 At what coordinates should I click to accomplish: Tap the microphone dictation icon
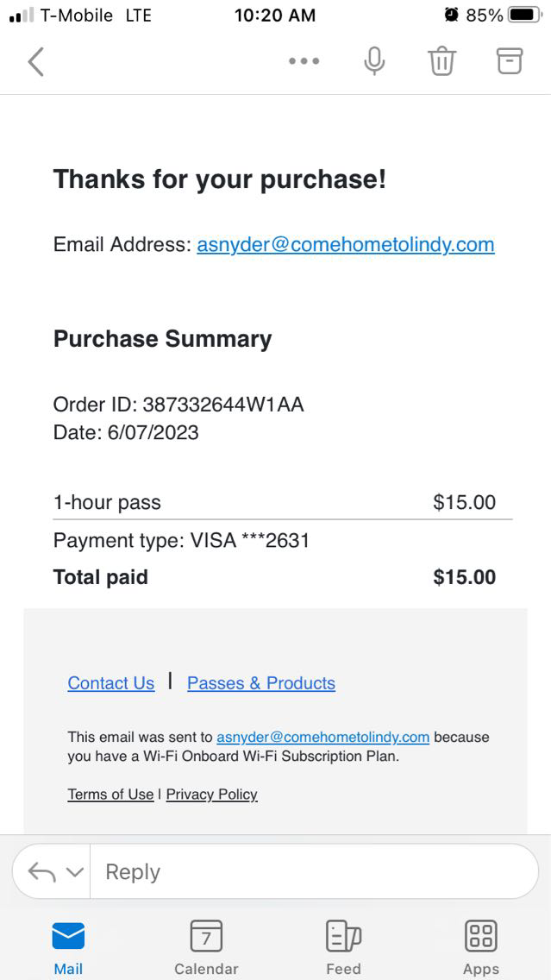click(374, 61)
